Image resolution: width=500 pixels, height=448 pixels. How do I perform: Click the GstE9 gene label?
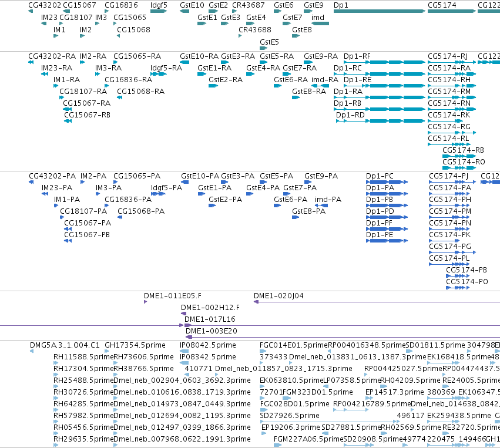(x=314, y=5)
